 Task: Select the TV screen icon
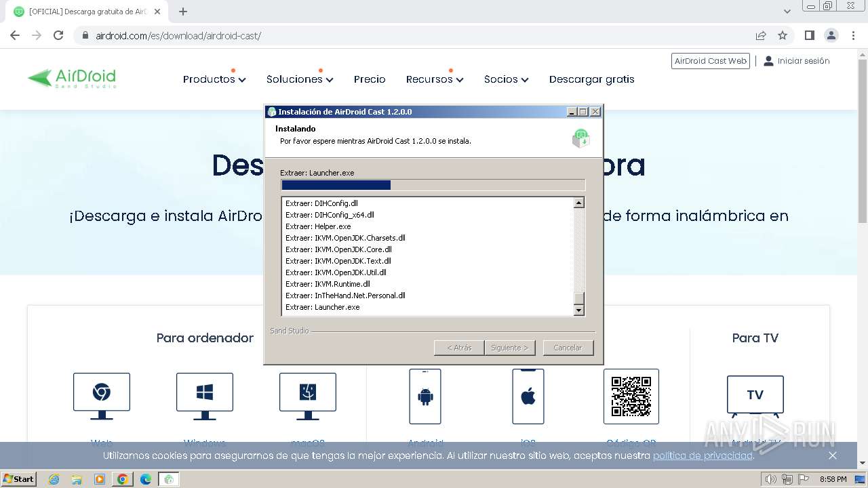(755, 396)
